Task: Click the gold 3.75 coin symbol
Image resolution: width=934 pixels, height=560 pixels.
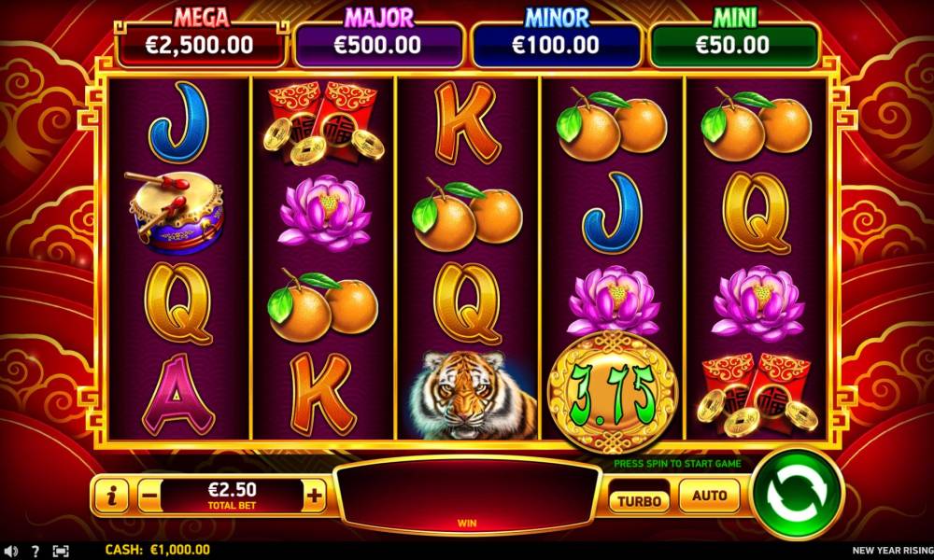Action: 613,393
